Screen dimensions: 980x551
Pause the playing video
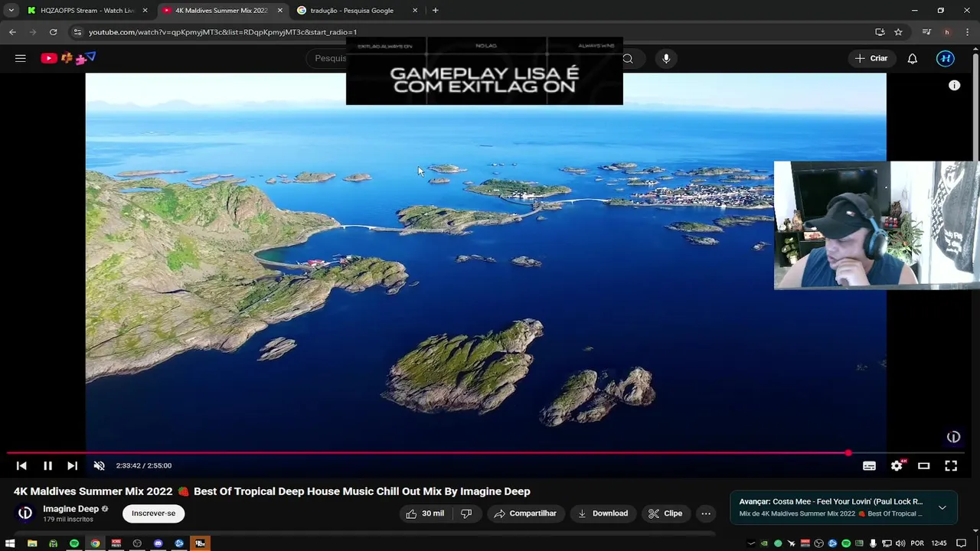[47, 465]
